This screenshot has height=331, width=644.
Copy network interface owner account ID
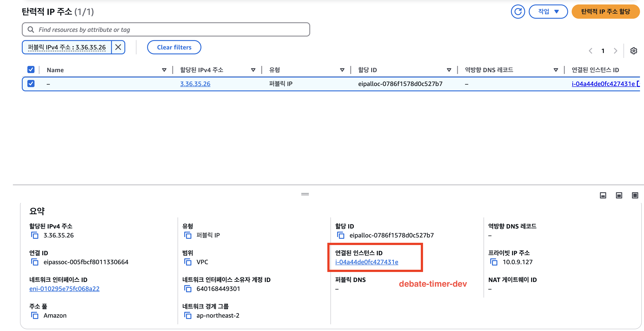point(188,289)
